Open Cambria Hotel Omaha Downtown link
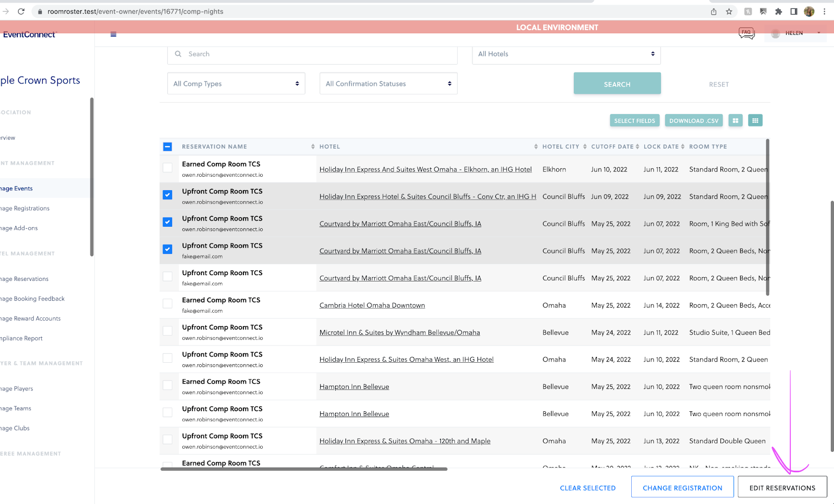 coord(372,305)
